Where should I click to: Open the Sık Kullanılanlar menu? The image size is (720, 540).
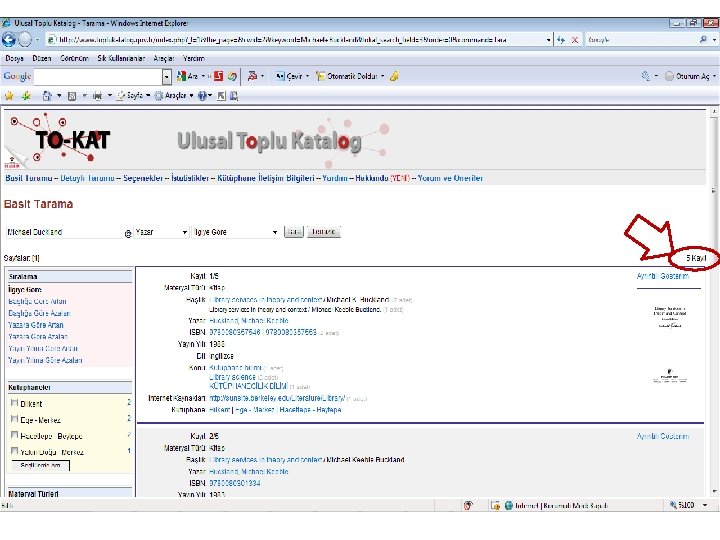[x=121, y=58]
